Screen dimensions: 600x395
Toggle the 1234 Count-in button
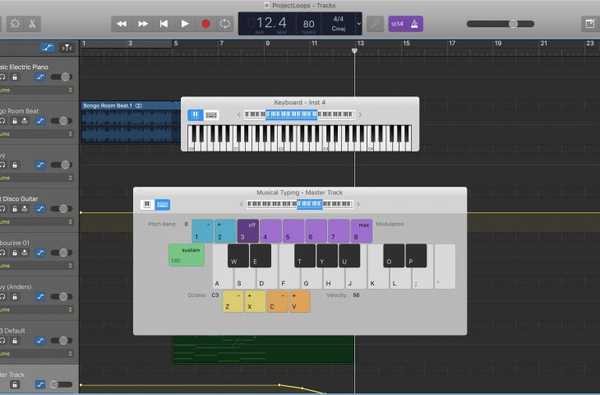tap(397, 24)
